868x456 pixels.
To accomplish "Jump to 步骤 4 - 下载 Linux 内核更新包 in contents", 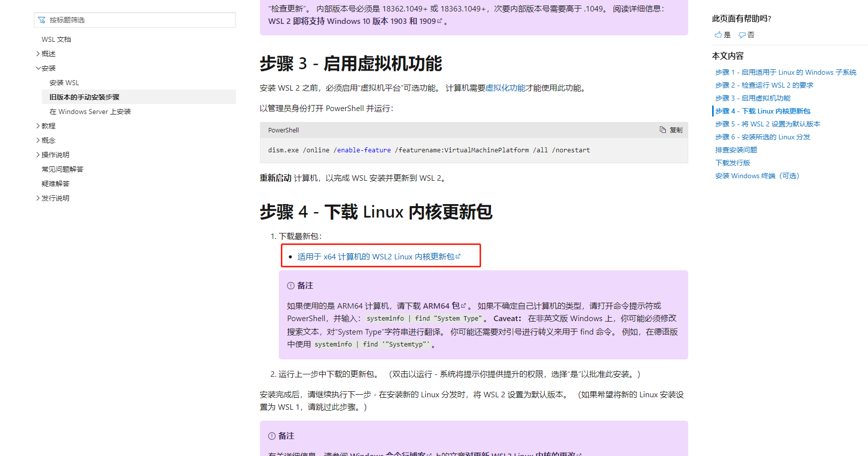I will point(763,112).
